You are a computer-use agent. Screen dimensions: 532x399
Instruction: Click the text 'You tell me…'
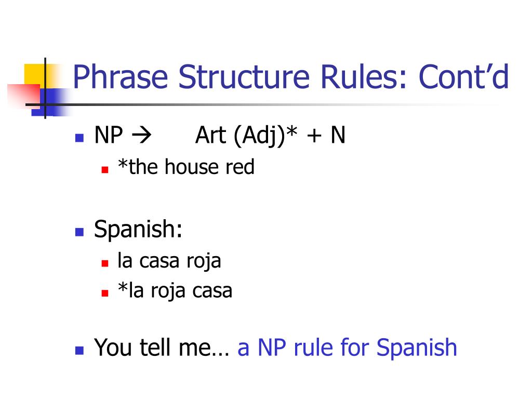(162, 348)
